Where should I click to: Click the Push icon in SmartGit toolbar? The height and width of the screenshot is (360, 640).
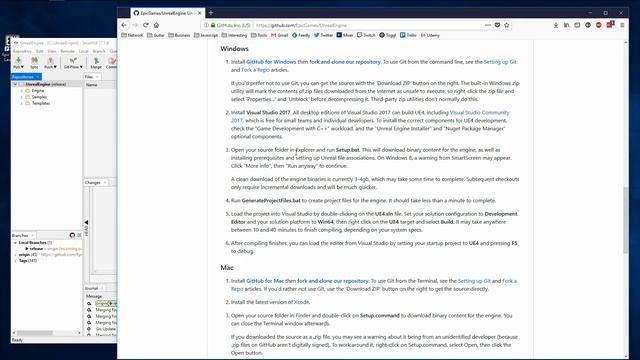[50, 60]
